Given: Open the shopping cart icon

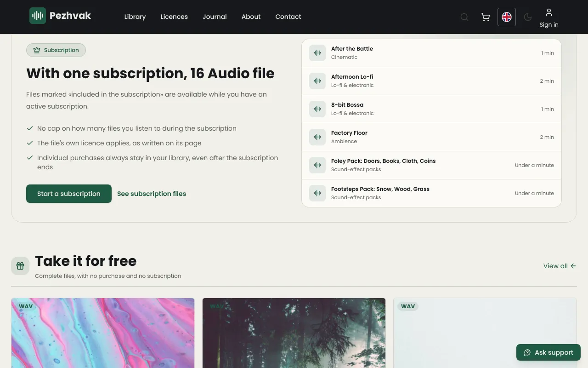Looking at the screenshot, I should pyautogui.click(x=486, y=17).
